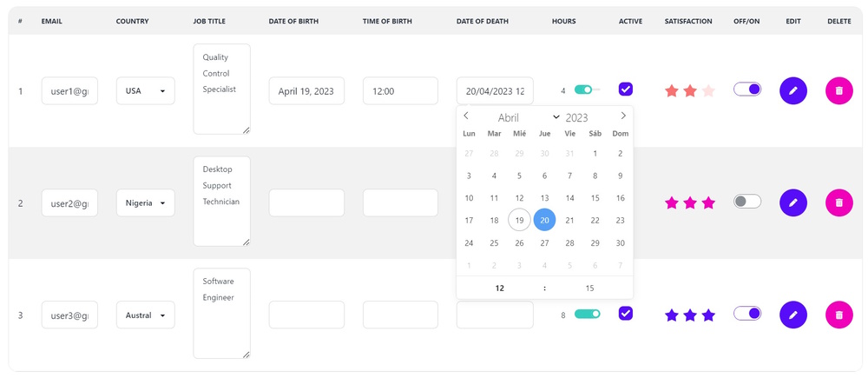Set row 3 satisfaction to first star
The image size is (868, 378).
672,315
